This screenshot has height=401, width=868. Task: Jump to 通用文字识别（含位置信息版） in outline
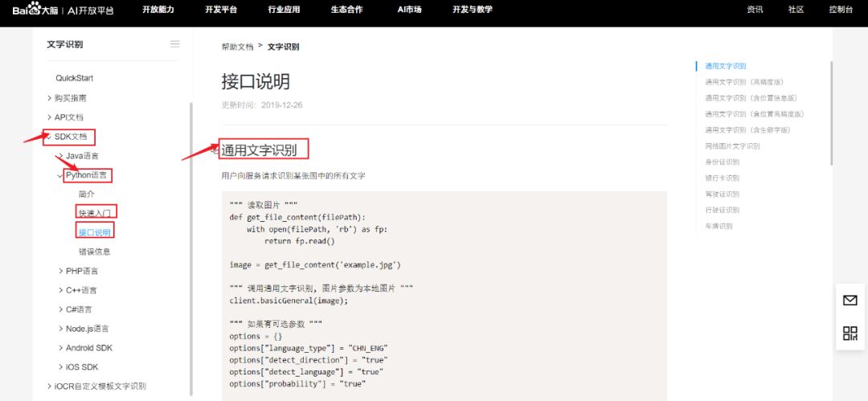click(751, 98)
